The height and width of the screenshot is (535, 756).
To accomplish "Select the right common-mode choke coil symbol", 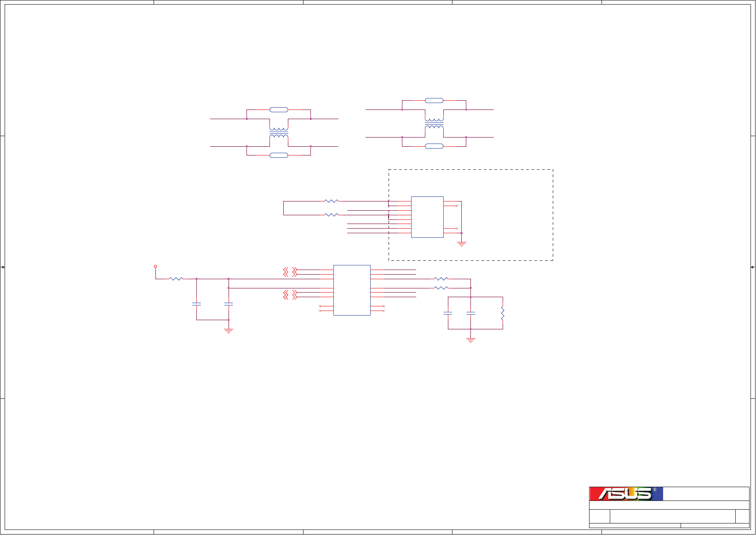I will (x=434, y=123).
